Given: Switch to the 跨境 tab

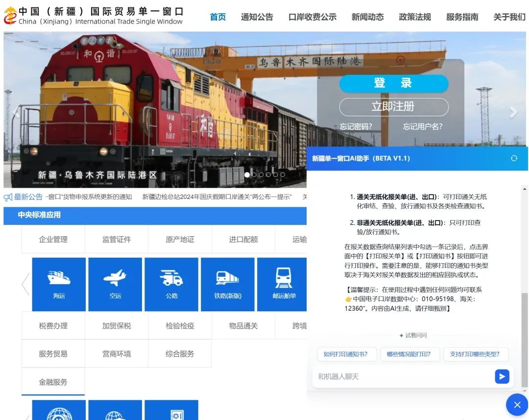Looking at the screenshot, I should pos(291,326).
